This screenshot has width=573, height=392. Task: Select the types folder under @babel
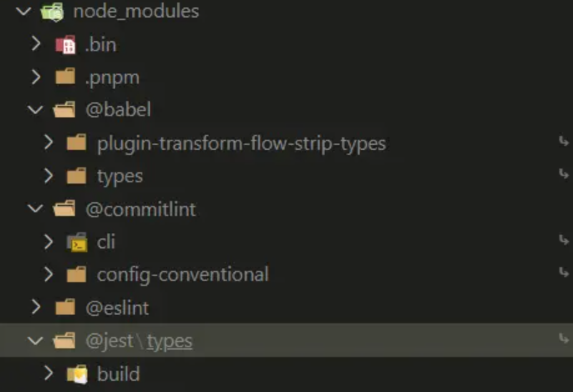point(120,177)
